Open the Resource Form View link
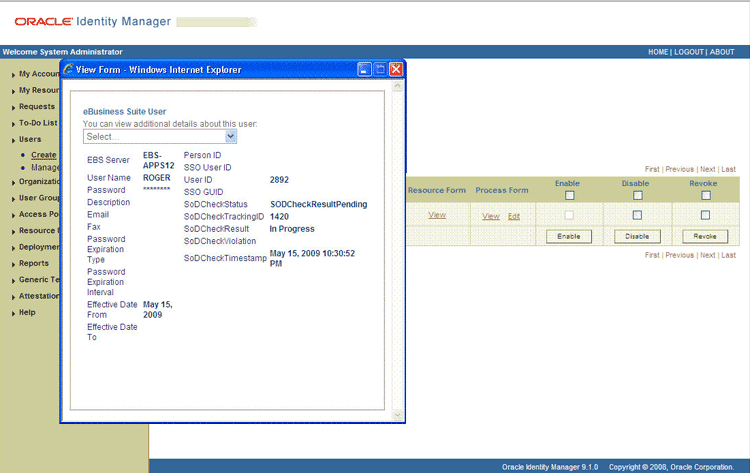This screenshot has width=750, height=473. [x=437, y=215]
